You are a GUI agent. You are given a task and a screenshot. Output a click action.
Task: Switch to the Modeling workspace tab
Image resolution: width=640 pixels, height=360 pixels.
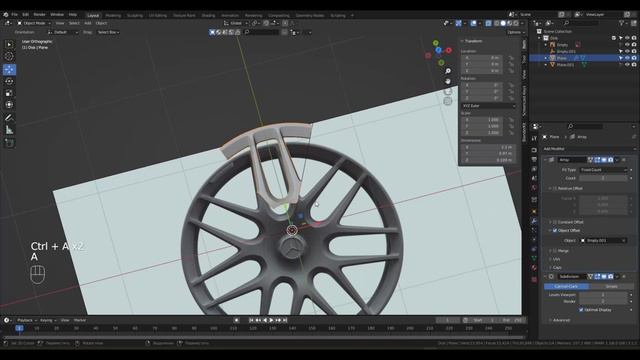click(113, 16)
